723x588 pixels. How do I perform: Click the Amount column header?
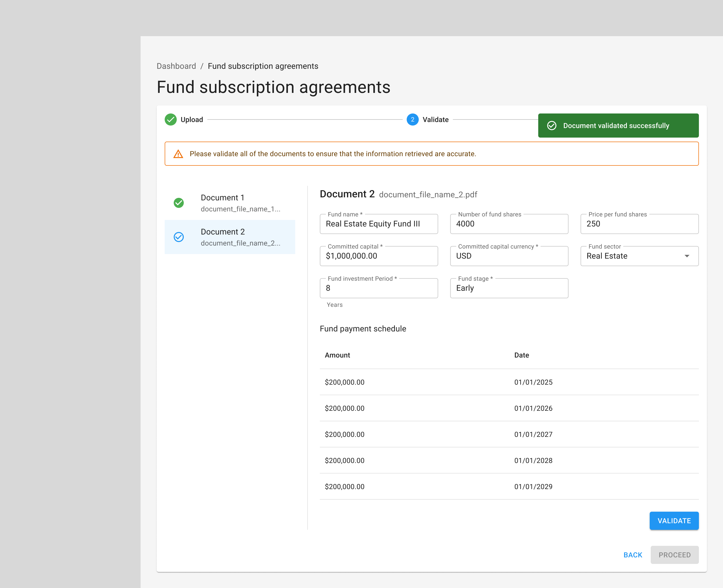click(337, 355)
